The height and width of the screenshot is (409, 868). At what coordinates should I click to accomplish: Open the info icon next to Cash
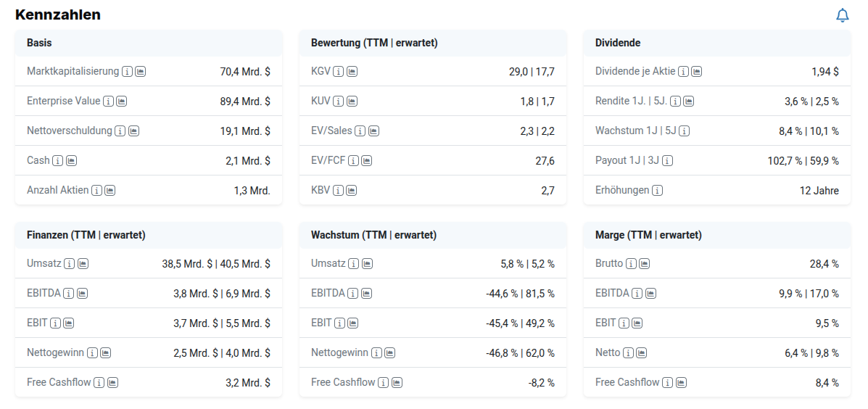(x=58, y=161)
